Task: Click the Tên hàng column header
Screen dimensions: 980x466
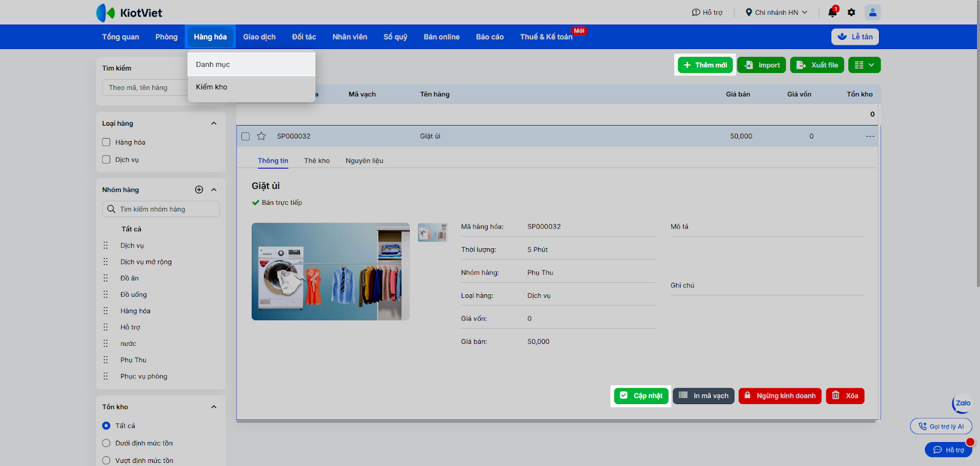Action: [x=435, y=94]
